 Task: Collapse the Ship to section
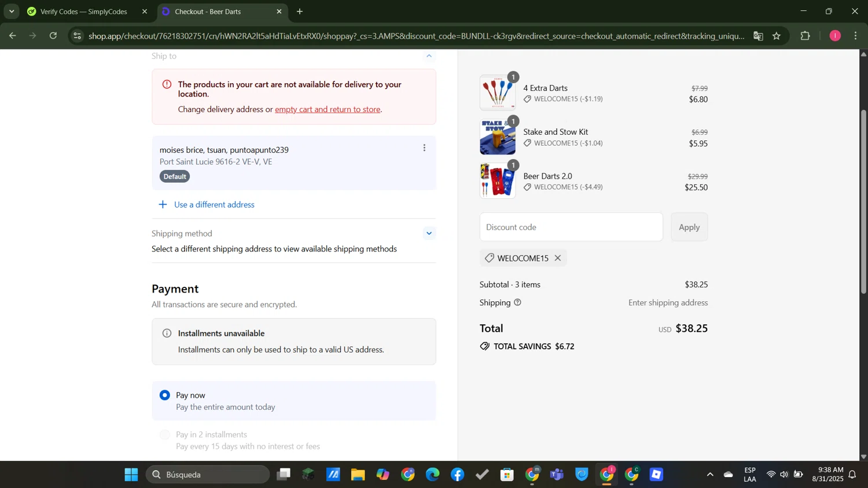point(429,56)
